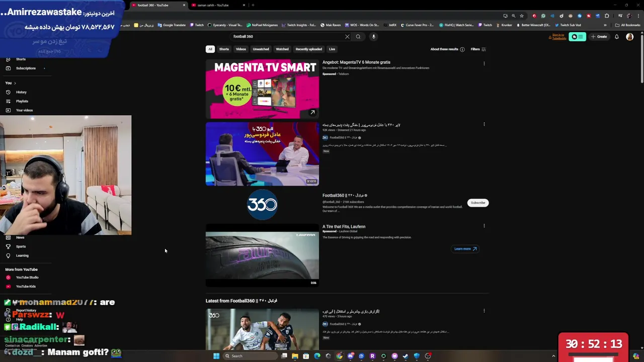Open the Football360 circular channel logo

point(262,205)
